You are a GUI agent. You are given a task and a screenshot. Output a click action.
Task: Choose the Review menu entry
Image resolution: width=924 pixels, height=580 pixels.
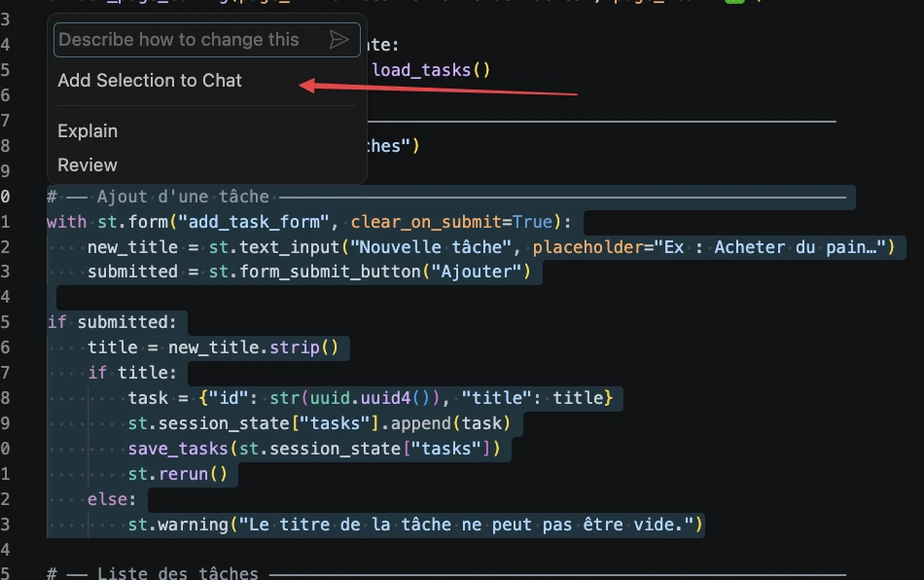click(x=88, y=165)
